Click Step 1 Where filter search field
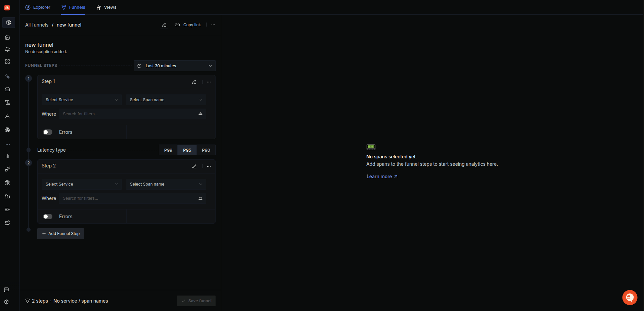Image resolution: width=644 pixels, height=311 pixels. coord(133,114)
